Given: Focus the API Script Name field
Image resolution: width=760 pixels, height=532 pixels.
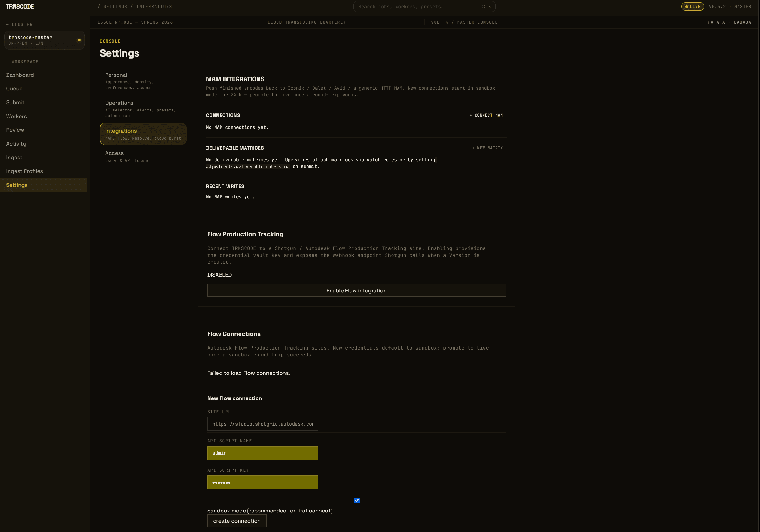Looking at the screenshot, I should pos(262,453).
